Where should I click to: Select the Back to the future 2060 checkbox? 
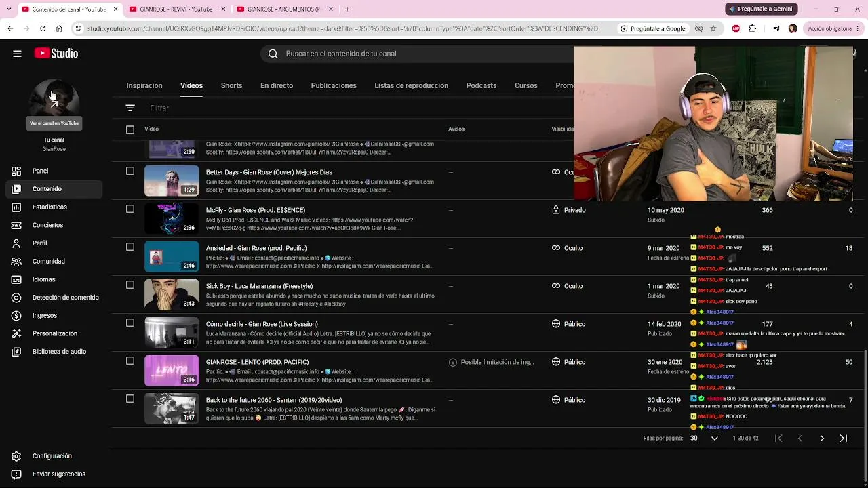tap(130, 399)
